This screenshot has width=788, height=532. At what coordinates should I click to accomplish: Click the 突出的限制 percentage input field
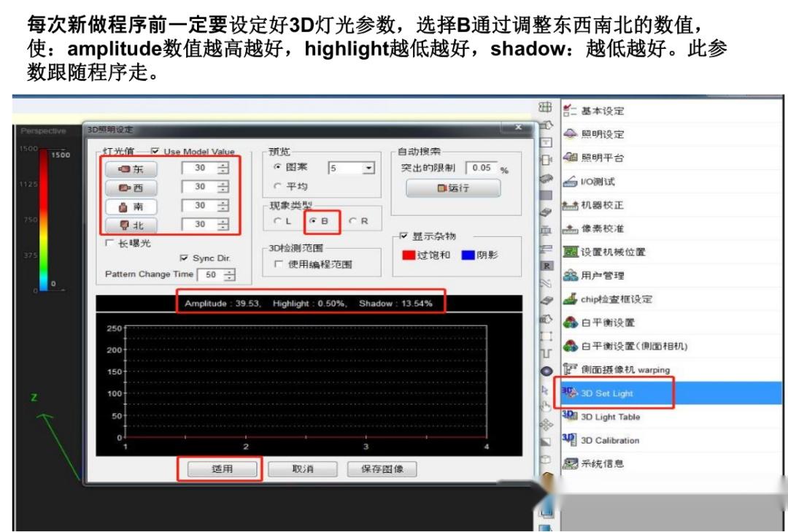coord(481,167)
